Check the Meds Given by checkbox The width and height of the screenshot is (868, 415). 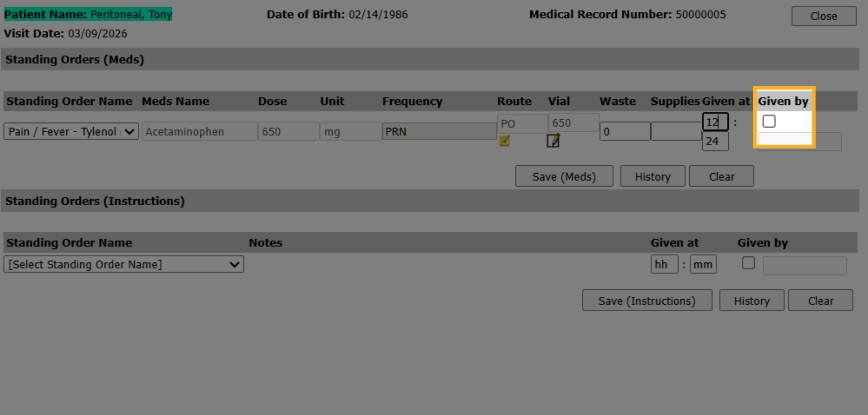click(x=769, y=121)
